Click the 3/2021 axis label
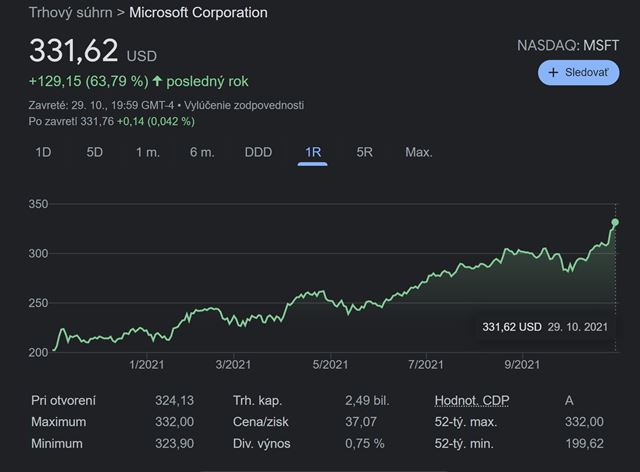640x472 pixels. click(233, 365)
